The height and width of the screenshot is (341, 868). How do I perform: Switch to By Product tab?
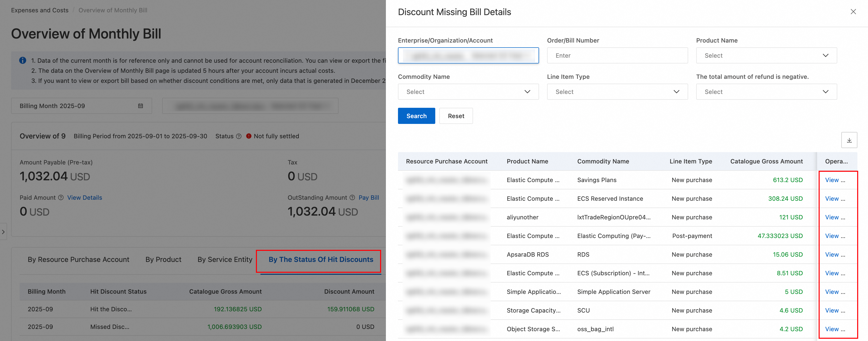point(163,259)
